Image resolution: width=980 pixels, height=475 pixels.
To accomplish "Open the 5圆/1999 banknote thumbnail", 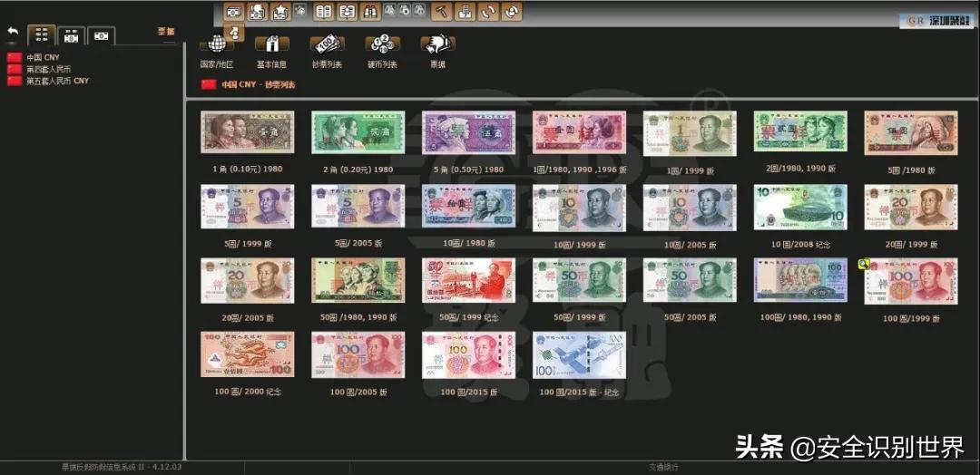I will point(248,207).
